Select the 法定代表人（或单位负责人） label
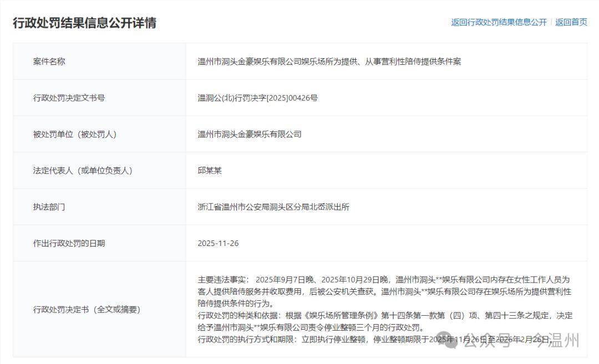599x364 pixels. coord(82,171)
